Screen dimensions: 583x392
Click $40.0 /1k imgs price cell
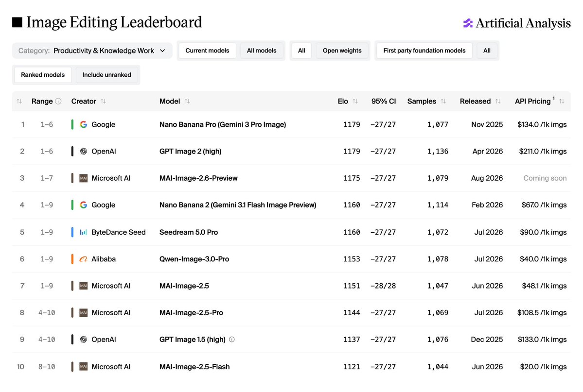[x=543, y=259]
